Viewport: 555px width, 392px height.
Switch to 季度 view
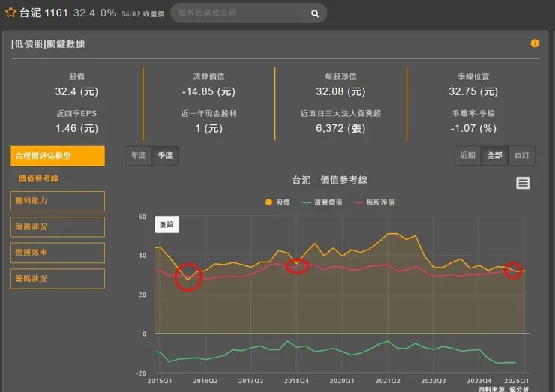tap(165, 155)
